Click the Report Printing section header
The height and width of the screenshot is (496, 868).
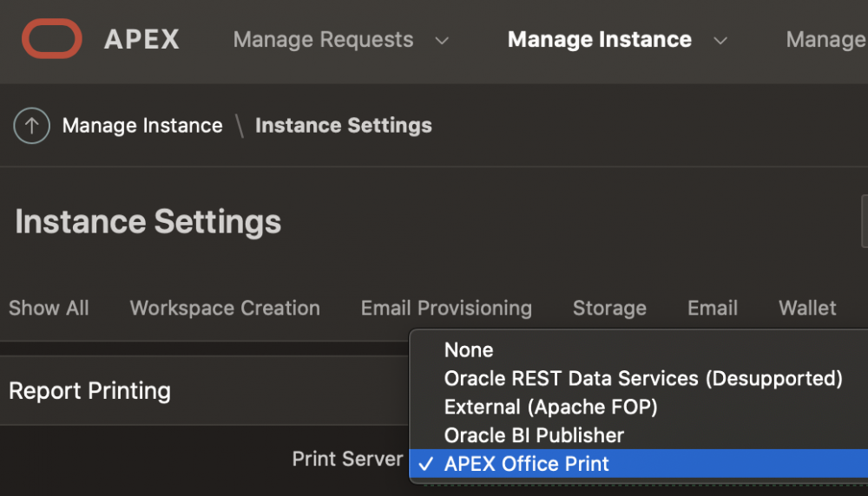89,391
